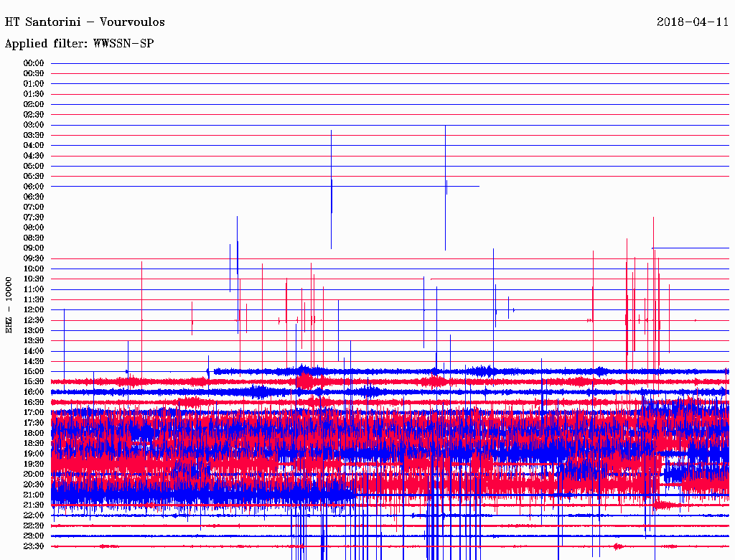Pick the 14:00 time row label
This screenshot has height=560, width=735.
pyautogui.click(x=34, y=350)
